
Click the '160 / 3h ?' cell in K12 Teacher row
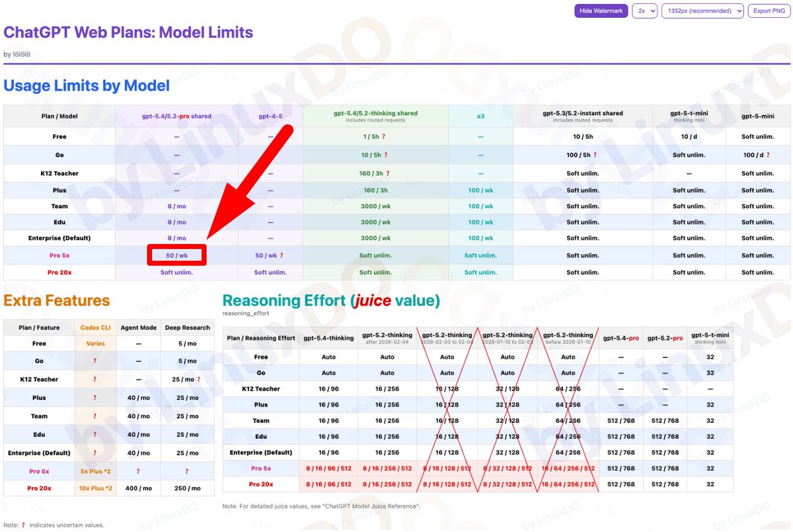coord(375,173)
